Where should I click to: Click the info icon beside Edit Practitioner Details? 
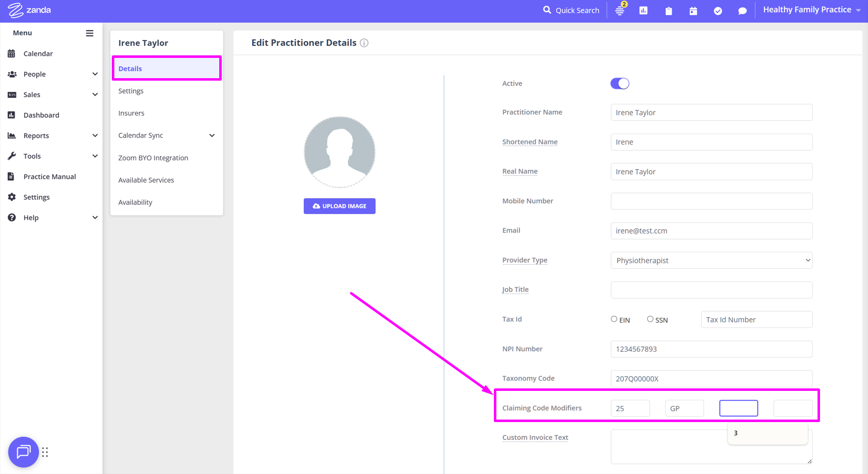(x=364, y=43)
